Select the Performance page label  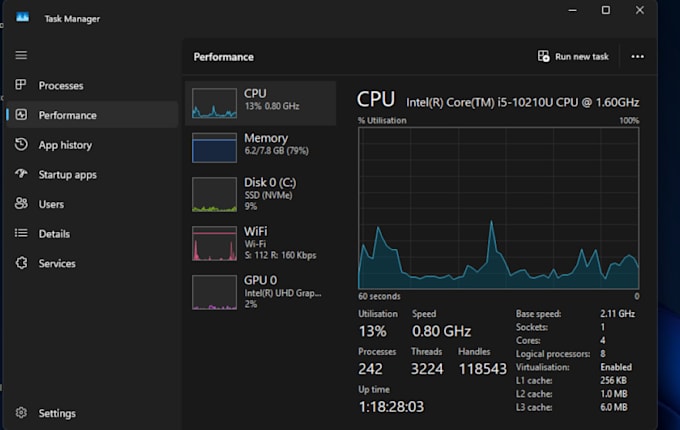pyautogui.click(x=68, y=115)
